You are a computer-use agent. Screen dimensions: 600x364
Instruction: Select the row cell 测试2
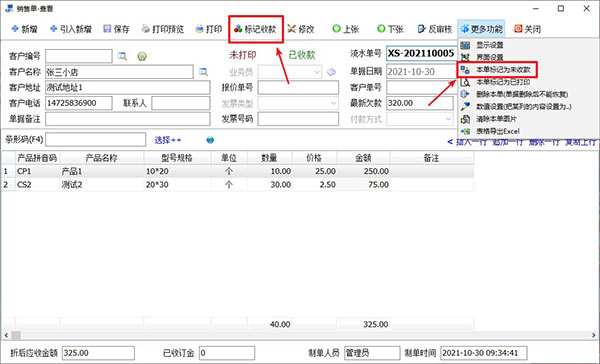[x=102, y=185]
